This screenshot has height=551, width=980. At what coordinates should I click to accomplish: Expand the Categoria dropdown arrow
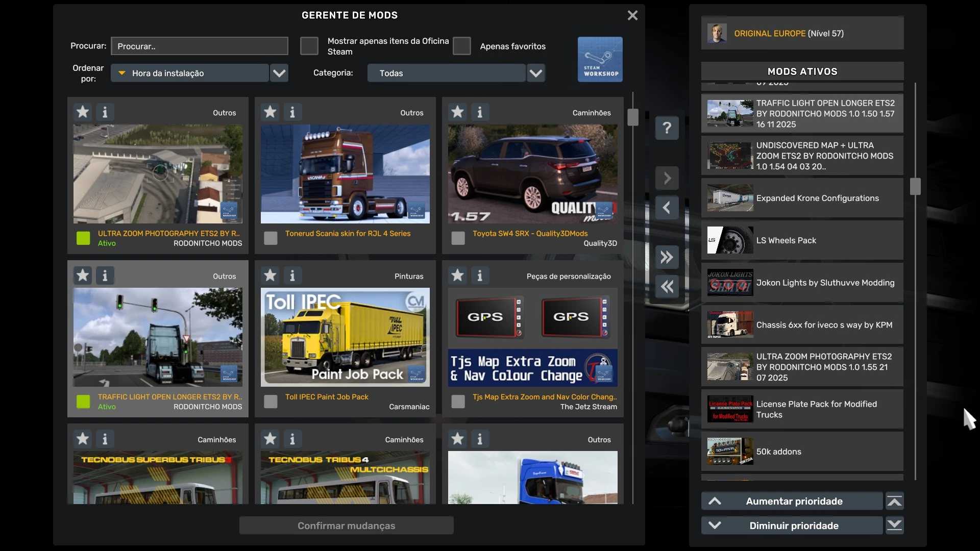coord(535,73)
